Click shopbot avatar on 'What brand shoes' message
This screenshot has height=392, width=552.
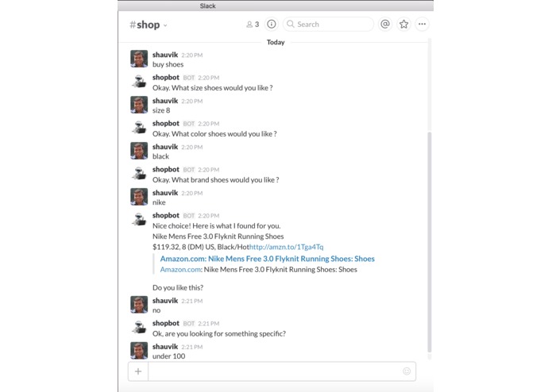139,173
